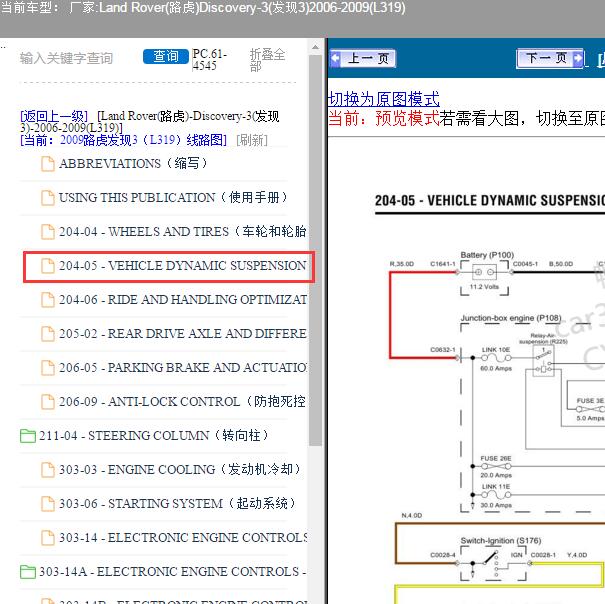Image resolution: width=605 pixels, height=604 pixels.
Task: Open USING THIS PUBLICATION item
Action: tap(173, 197)
